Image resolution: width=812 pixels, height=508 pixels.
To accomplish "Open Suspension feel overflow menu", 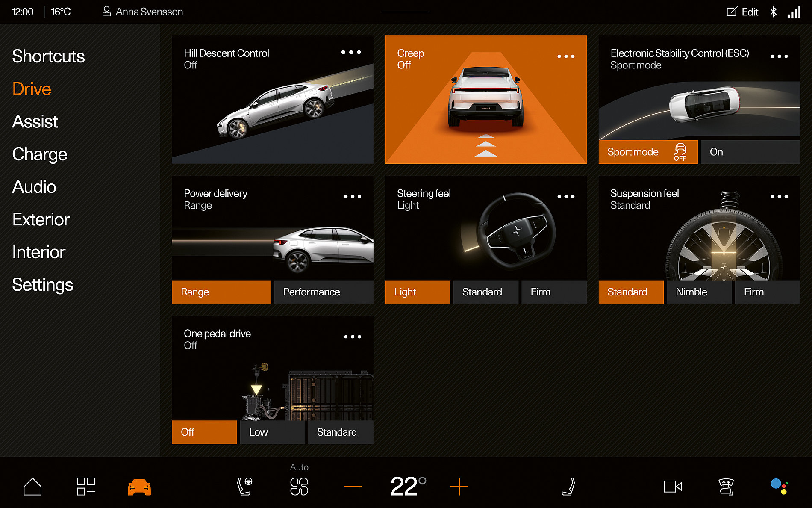I will coord(780,196).
